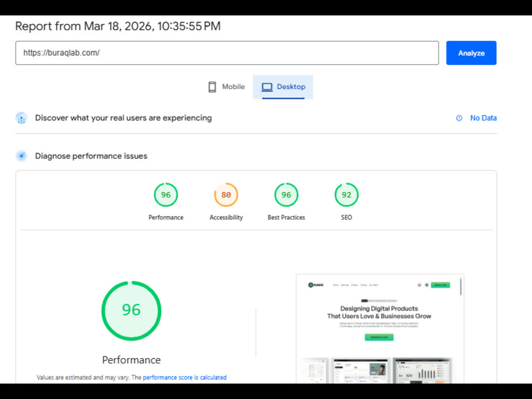Open the No Data link
The width and height of the screenshot is (532, 399).
[x=483, y=118]
